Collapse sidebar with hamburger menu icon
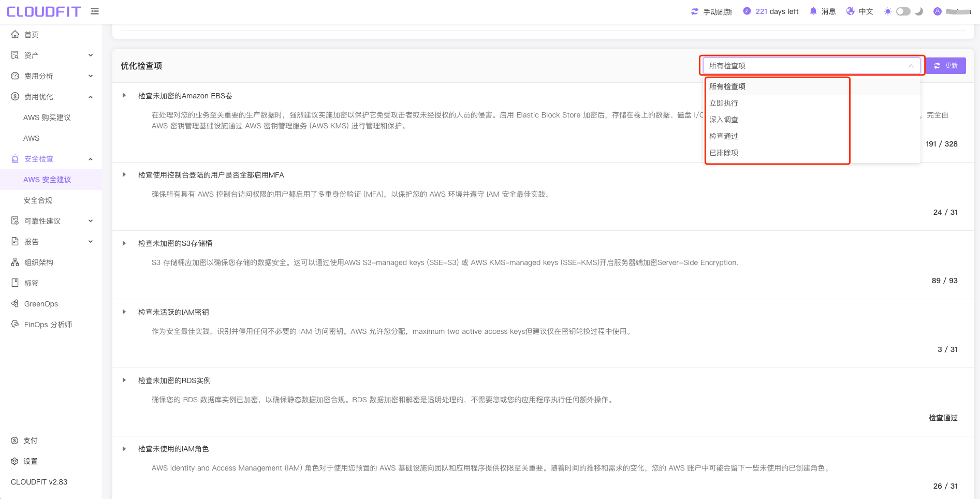This screenshot has height=499, width=980. click(95, 11)
